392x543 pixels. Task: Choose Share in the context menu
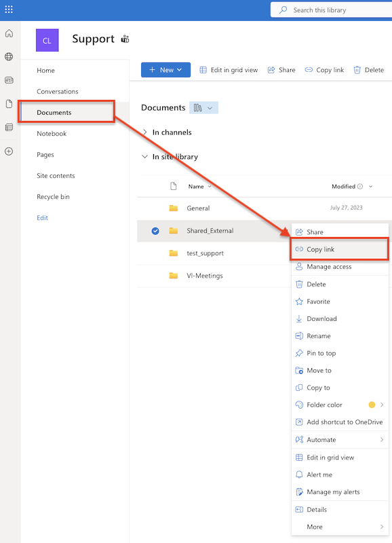(x=340, y=232)
